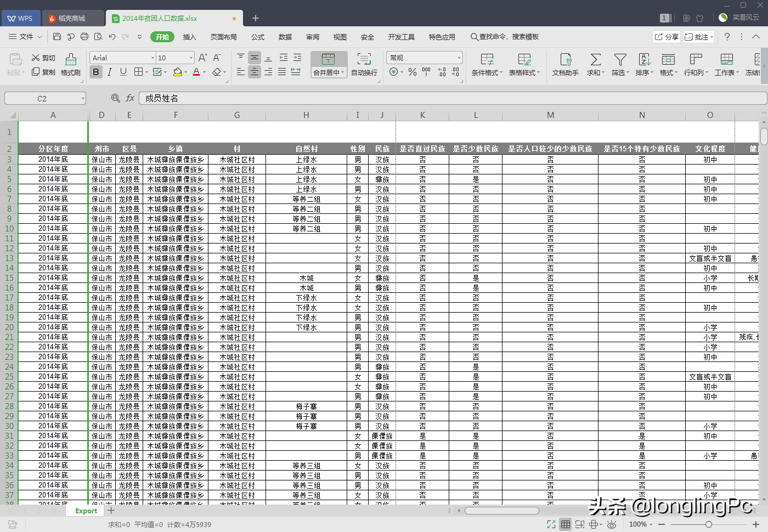Open the font size dropdown
Image resolution: width=768 pixels, height=532 pixels.
[191, 58]
